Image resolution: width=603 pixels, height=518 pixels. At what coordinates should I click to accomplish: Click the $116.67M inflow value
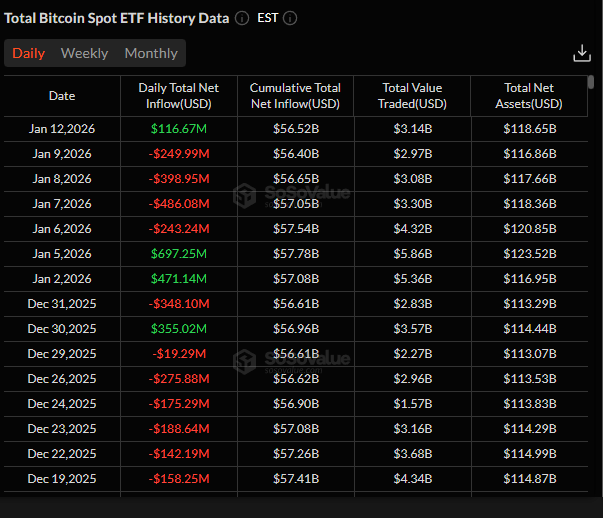coord(179,129)
